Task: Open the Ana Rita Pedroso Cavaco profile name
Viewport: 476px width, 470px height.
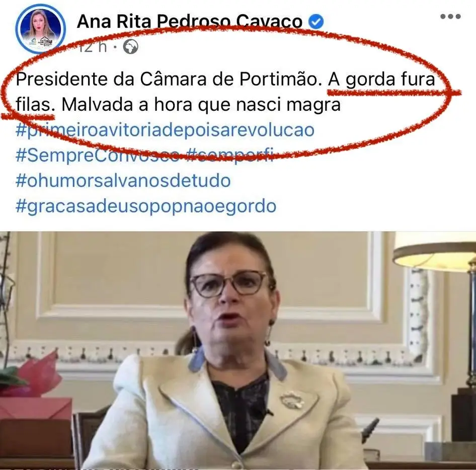Action: pyautogui.click(x=190, y=22)
